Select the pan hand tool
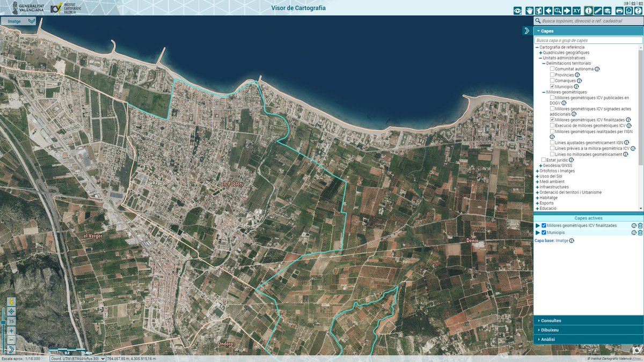 529,10
